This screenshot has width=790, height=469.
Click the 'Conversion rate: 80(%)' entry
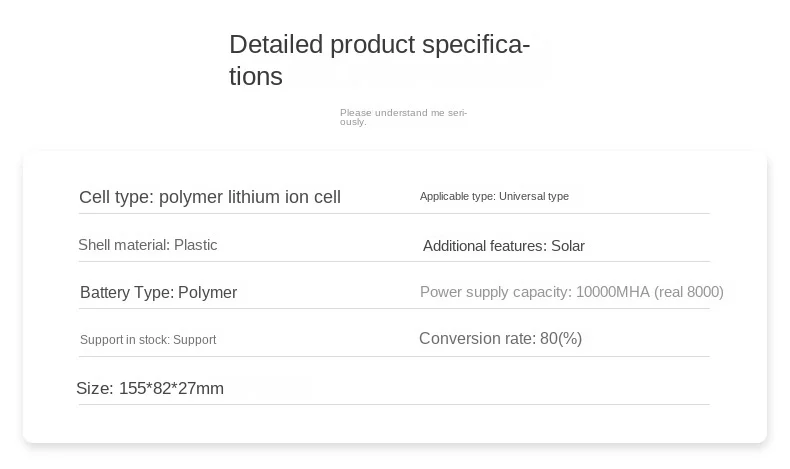tap(500, 339)
